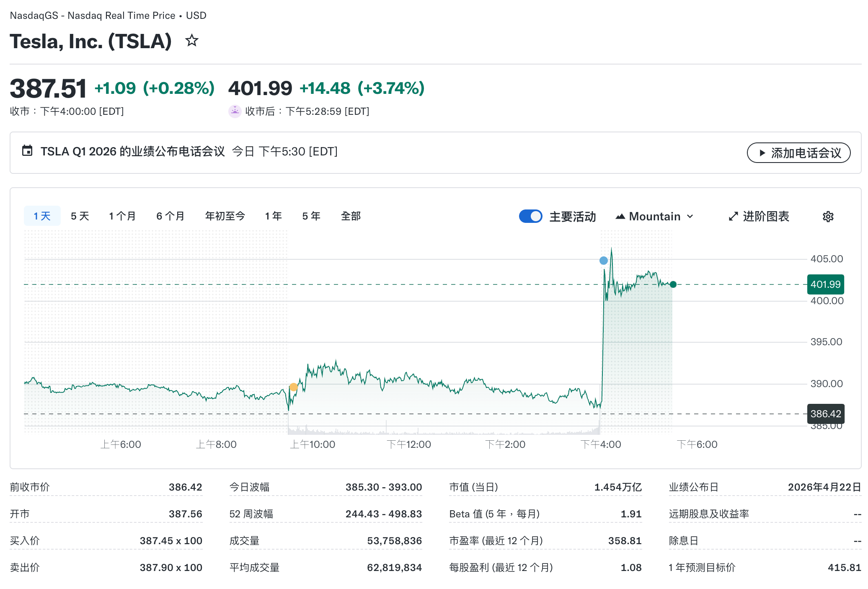Switch to the 全部 history tab
This screenshot has width=868, height=589.
pos(351,216)
